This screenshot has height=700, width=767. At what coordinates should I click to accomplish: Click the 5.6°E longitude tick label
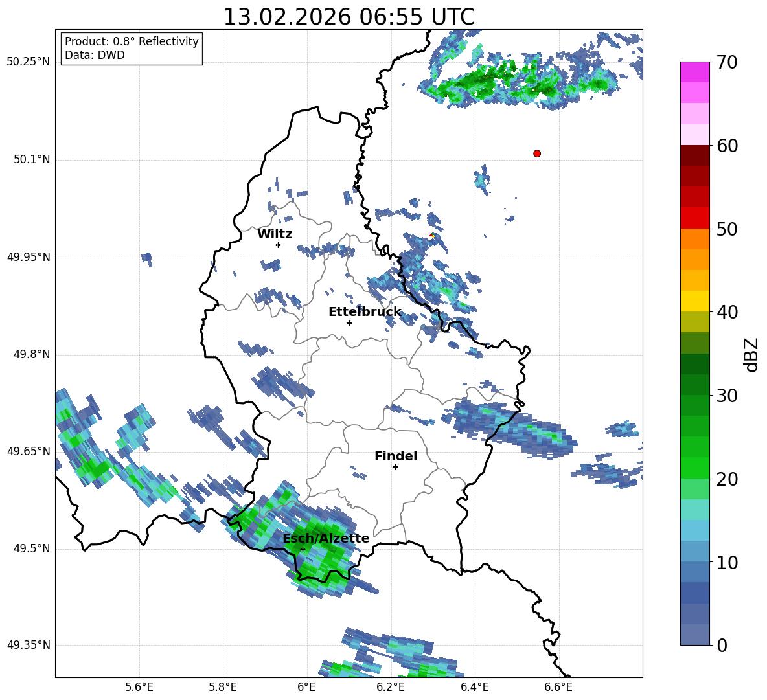click(139, 688)
